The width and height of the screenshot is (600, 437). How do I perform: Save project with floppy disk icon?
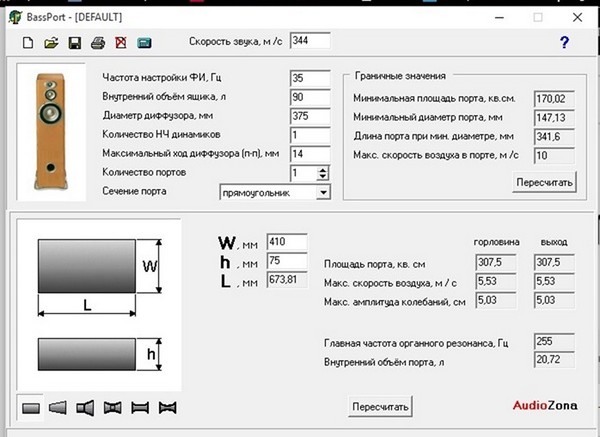(x=75, y=42)
